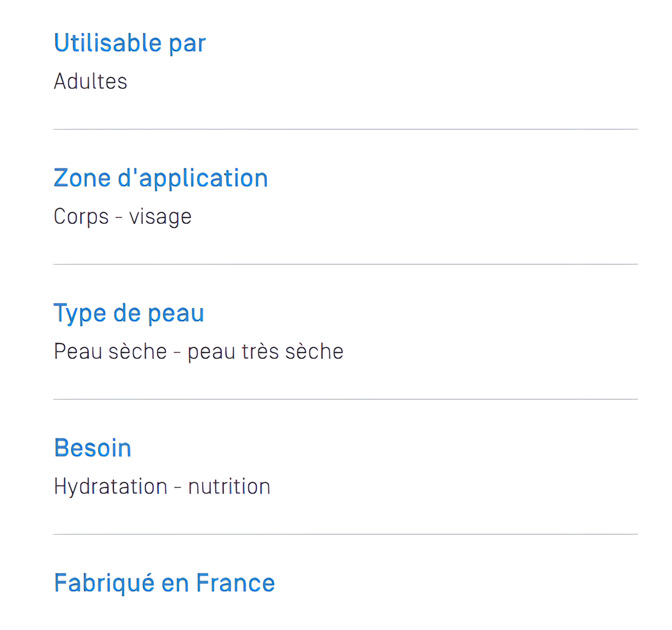Click the 'Type de peau' heading

coord(129,313)
